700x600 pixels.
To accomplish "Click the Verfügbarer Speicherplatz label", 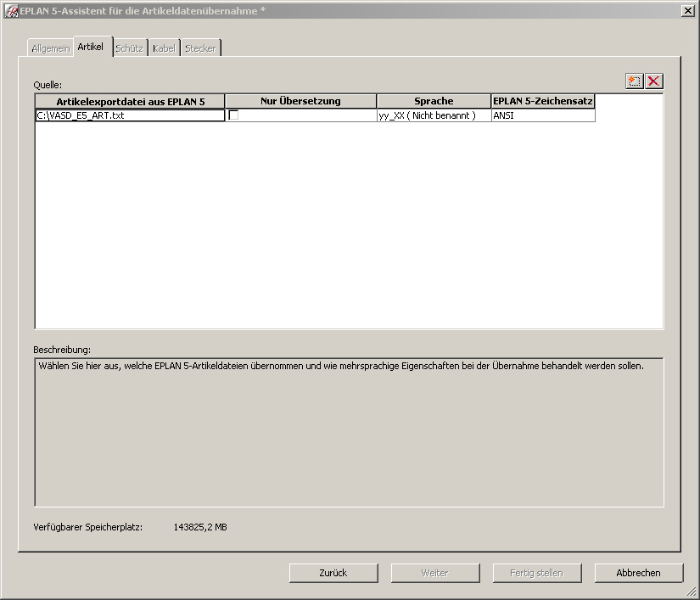I will [88, 527].
